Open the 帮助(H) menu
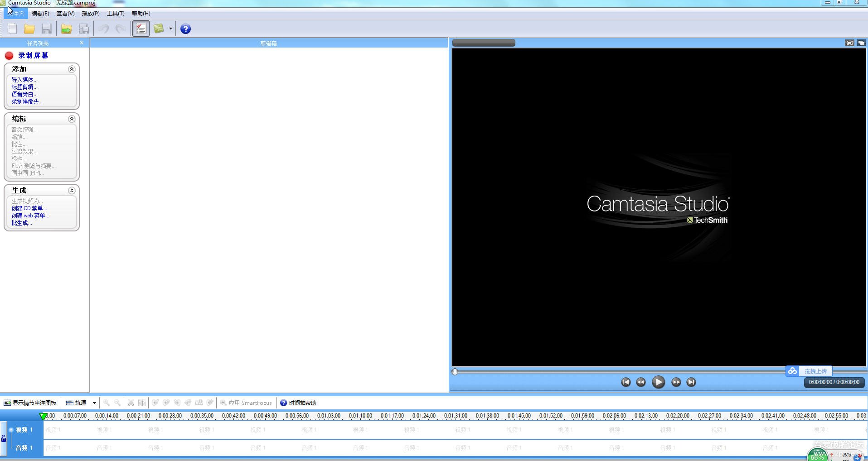The width and height of the screenshot is (868, 461). 141,14
